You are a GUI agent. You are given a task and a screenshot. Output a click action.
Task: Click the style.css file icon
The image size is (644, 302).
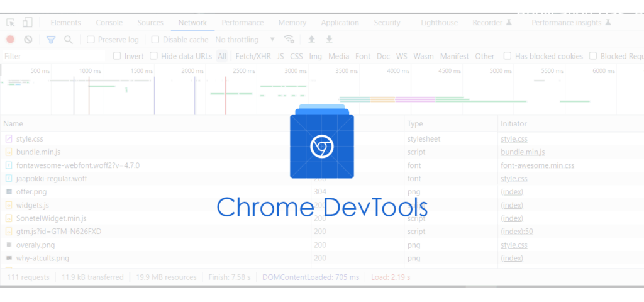[x=9, y=139]
